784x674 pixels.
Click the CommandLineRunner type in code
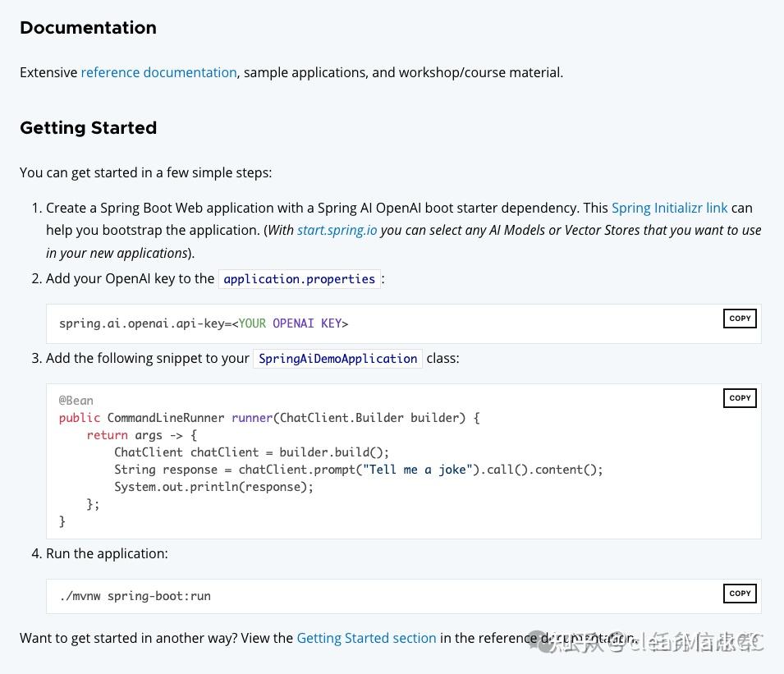pos(165,418)
